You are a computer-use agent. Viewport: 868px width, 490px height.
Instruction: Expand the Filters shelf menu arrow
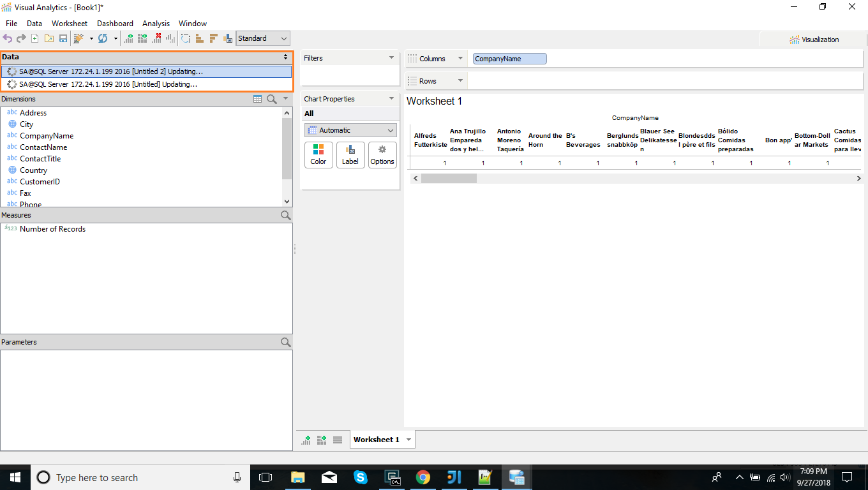[x=391, y=58]
